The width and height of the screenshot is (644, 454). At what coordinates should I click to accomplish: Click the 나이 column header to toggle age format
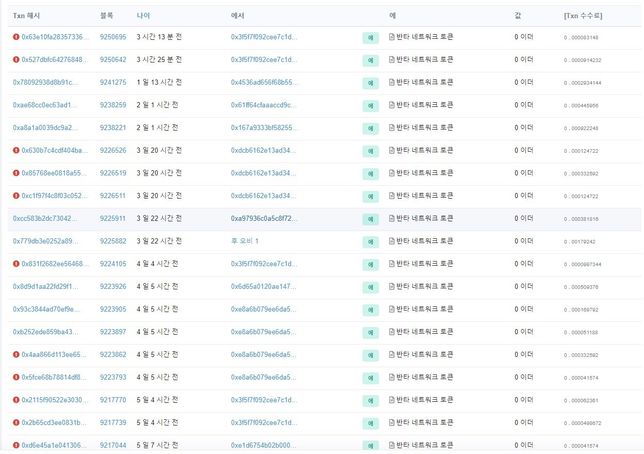pos(145,16)
